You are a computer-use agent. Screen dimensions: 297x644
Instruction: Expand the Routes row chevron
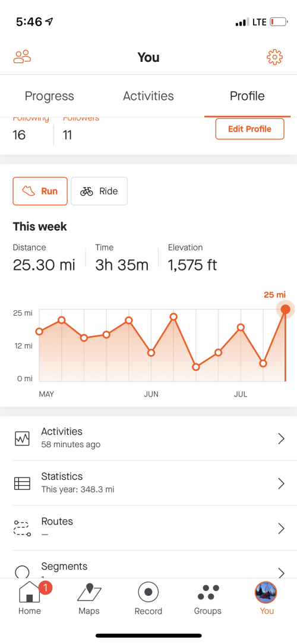pyautogui.click(x=281, y=528)
